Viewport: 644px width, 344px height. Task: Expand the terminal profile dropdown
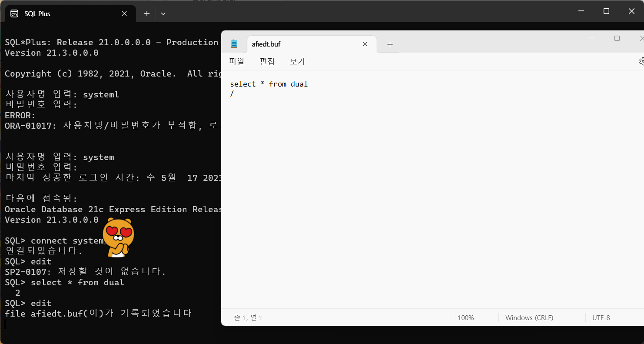click(163, 13)
